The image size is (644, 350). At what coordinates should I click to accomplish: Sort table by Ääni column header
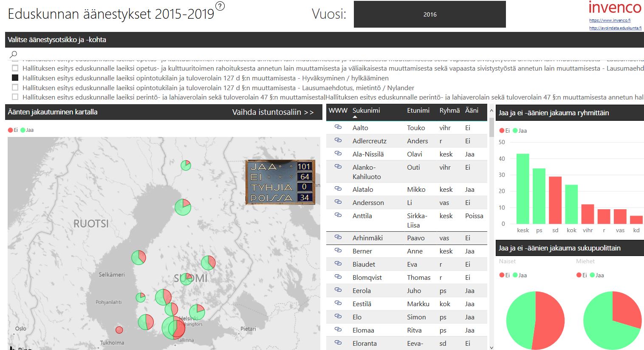click(472, 111)
